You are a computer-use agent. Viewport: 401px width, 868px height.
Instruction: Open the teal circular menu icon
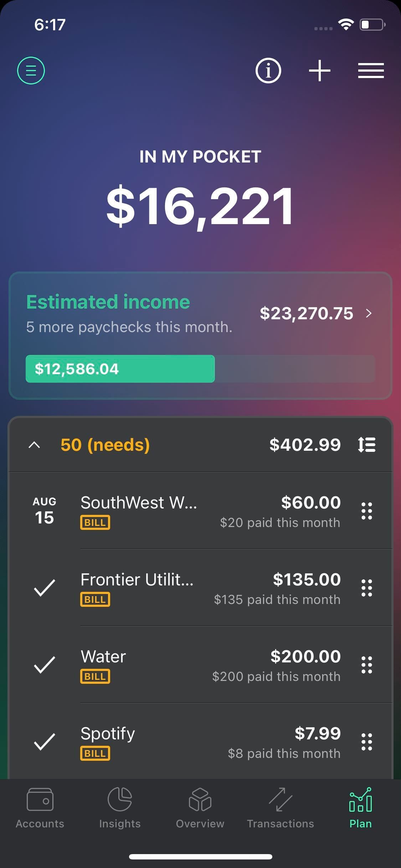31,71
